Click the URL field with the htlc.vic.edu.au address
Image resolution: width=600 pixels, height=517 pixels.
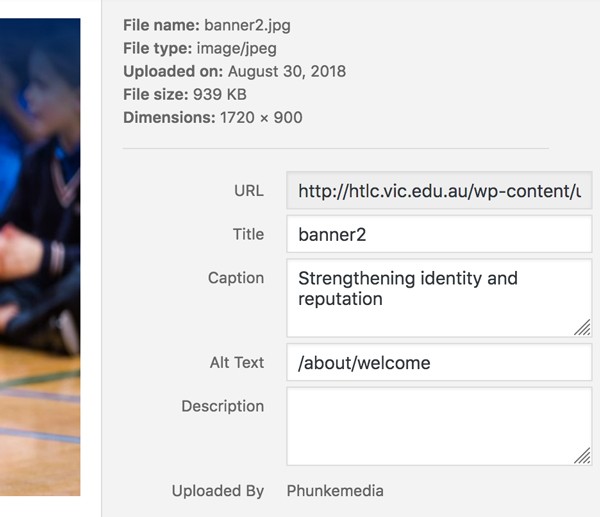tap(439, 190)
